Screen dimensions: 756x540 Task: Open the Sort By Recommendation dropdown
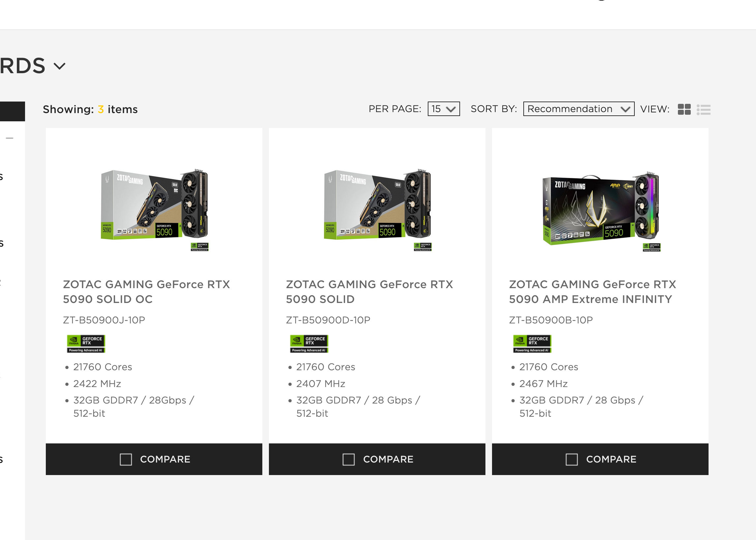tap(579, 109)
